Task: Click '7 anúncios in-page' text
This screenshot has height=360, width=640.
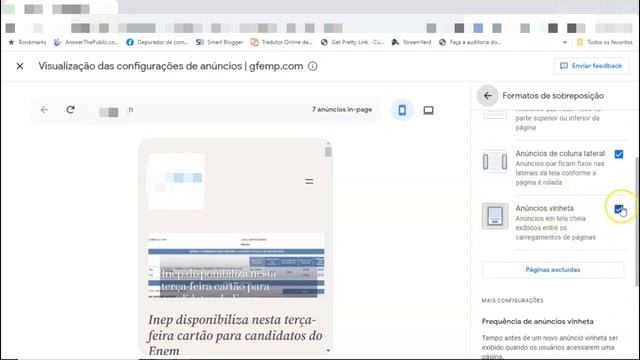Action: pyautogui.click(x=342, y=109)
